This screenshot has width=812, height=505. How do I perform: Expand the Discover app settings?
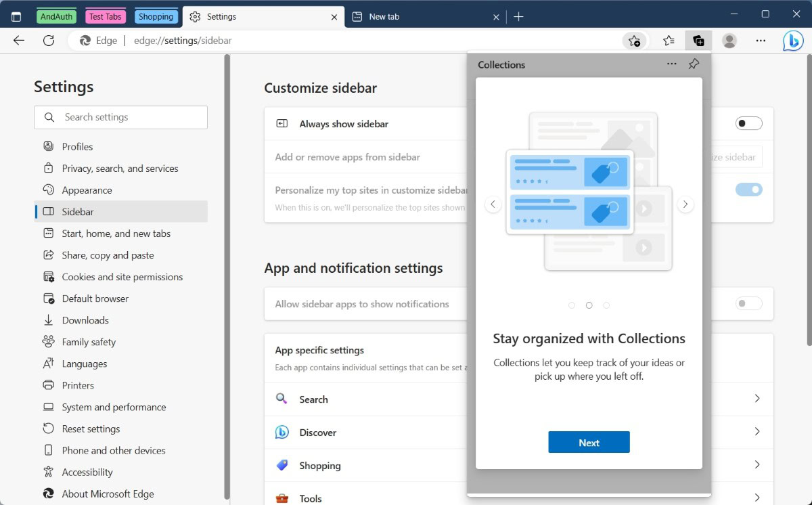point(757,432)
